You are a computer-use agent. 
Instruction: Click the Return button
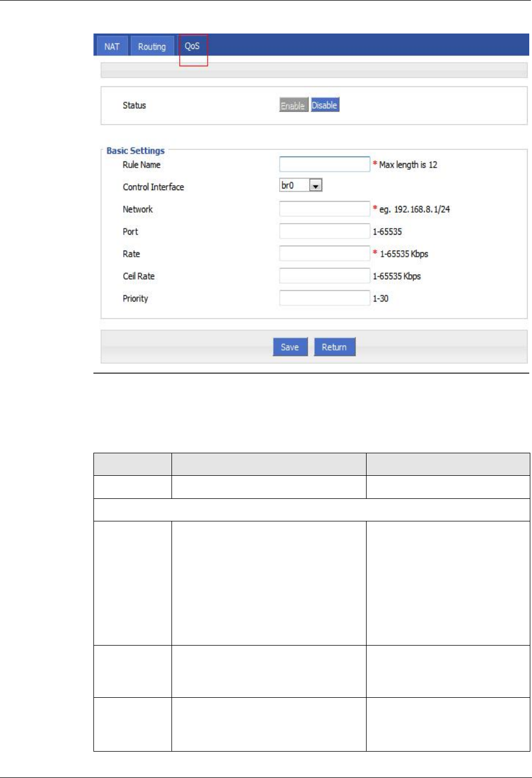point(335,347)
